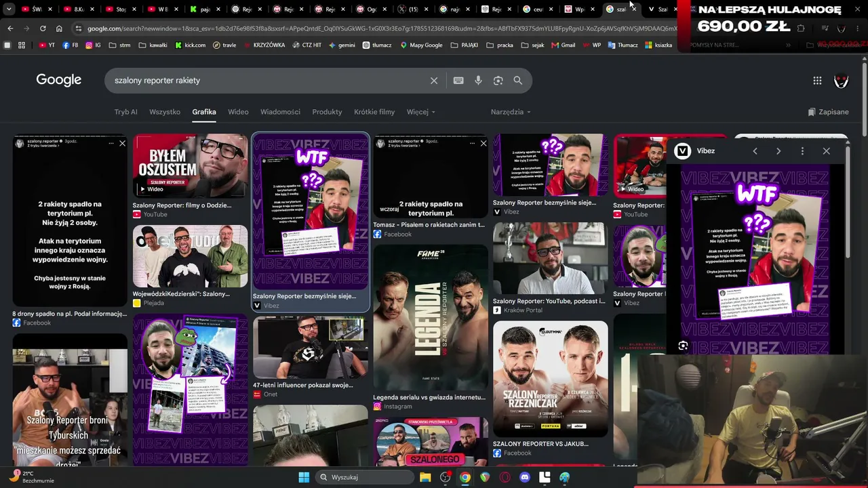Switch to the Wiadomości results tab
Image resolution: width=868 pixels, height=488 pixels.
tap(280, 112)
